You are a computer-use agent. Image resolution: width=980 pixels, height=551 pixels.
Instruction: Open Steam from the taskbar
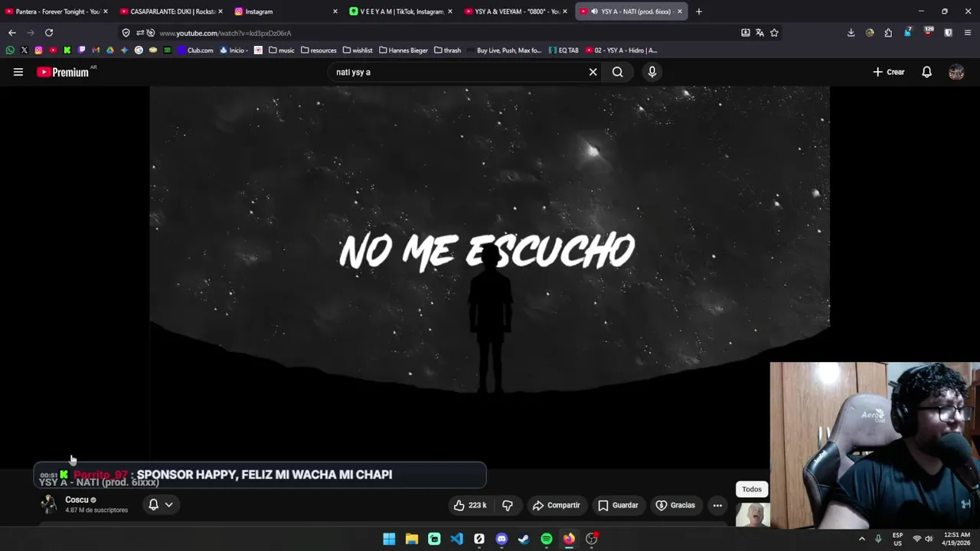(524, 539)
